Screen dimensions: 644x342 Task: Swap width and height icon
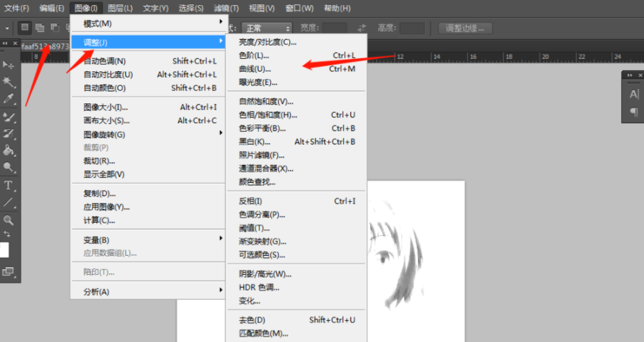pos(361,28)
